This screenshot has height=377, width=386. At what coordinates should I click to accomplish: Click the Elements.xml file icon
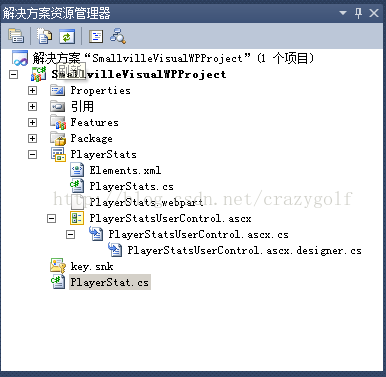tap(77, 170)
